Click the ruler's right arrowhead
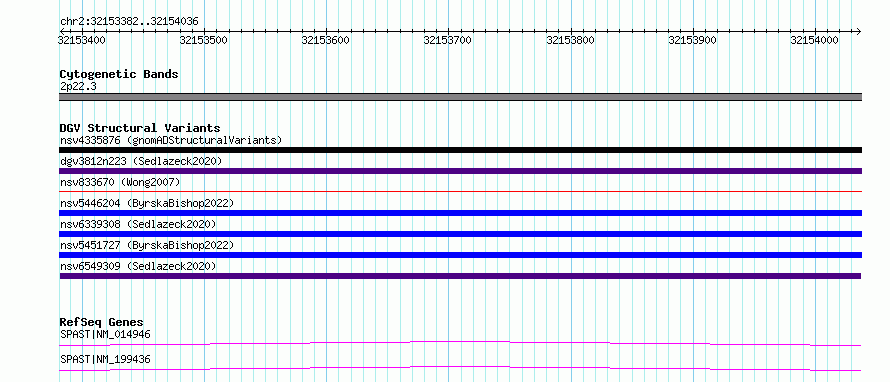The image size is (890, 382). (858, 31)
